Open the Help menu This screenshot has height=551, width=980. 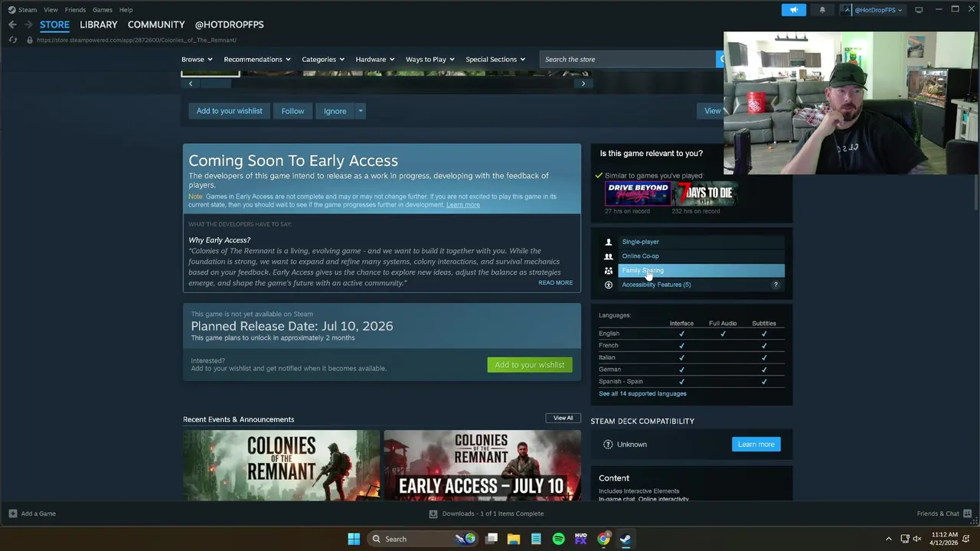(126, 10)
